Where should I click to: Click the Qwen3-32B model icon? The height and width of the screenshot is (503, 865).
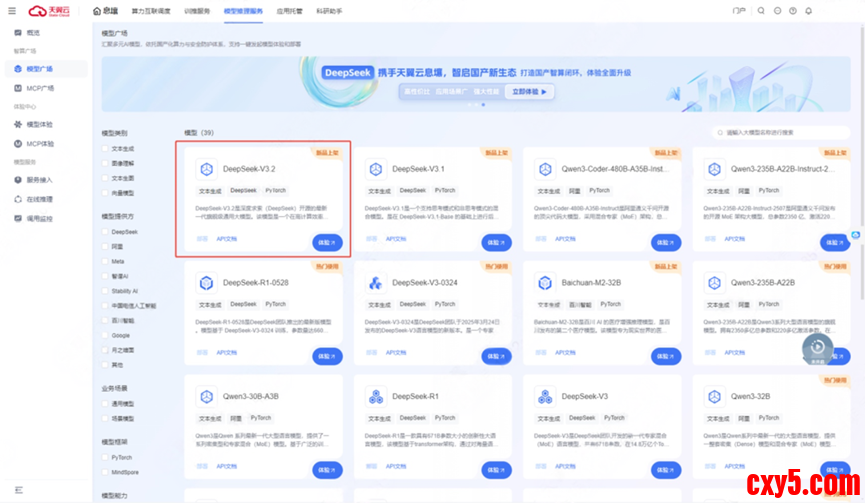tap(714, 397)
